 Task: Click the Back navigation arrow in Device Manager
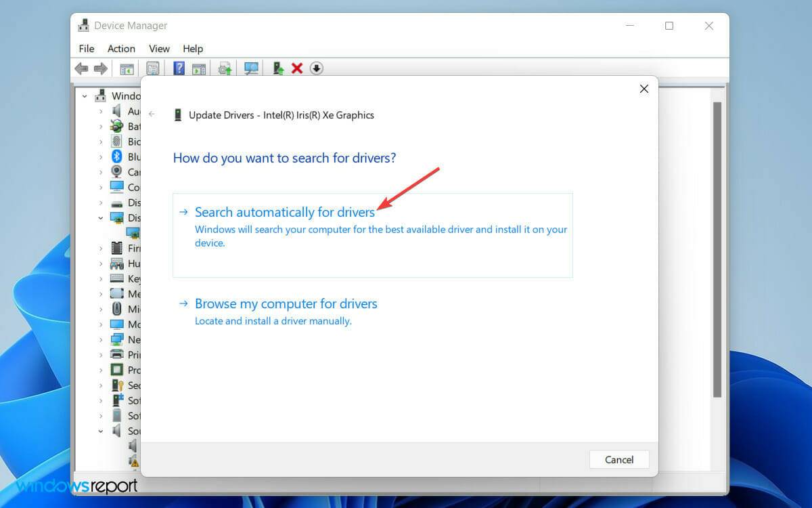click(81, 68)
